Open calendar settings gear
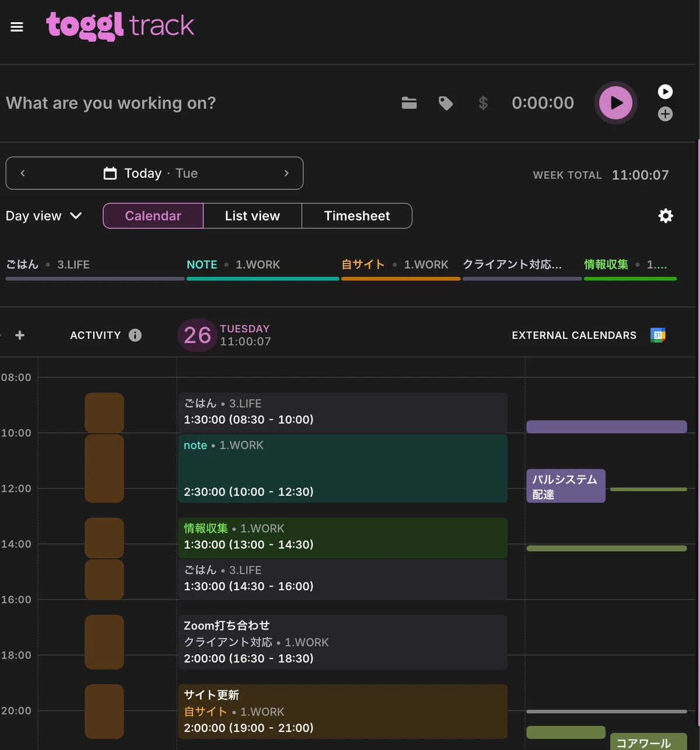This screenshot has width=700, height=750. click(x=666, y=216)
